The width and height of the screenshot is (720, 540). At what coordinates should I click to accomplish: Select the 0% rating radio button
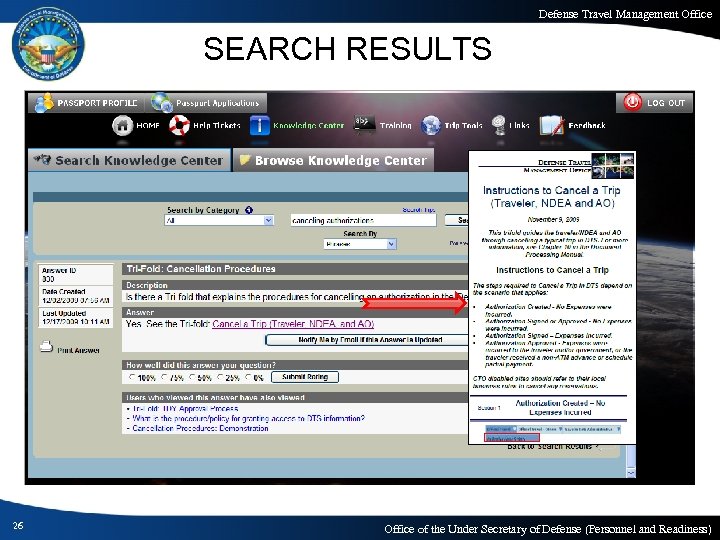click(248, 377)
